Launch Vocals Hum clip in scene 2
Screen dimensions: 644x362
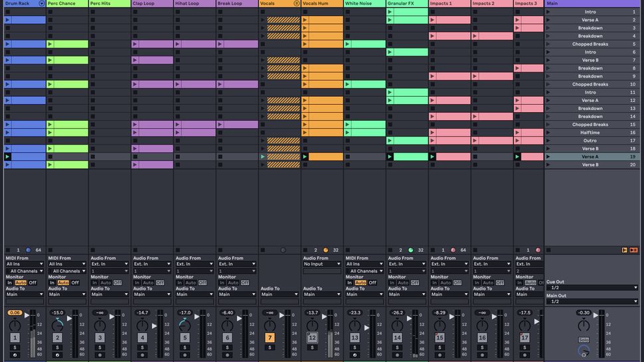pyautogui.click(x=305, y=20)
